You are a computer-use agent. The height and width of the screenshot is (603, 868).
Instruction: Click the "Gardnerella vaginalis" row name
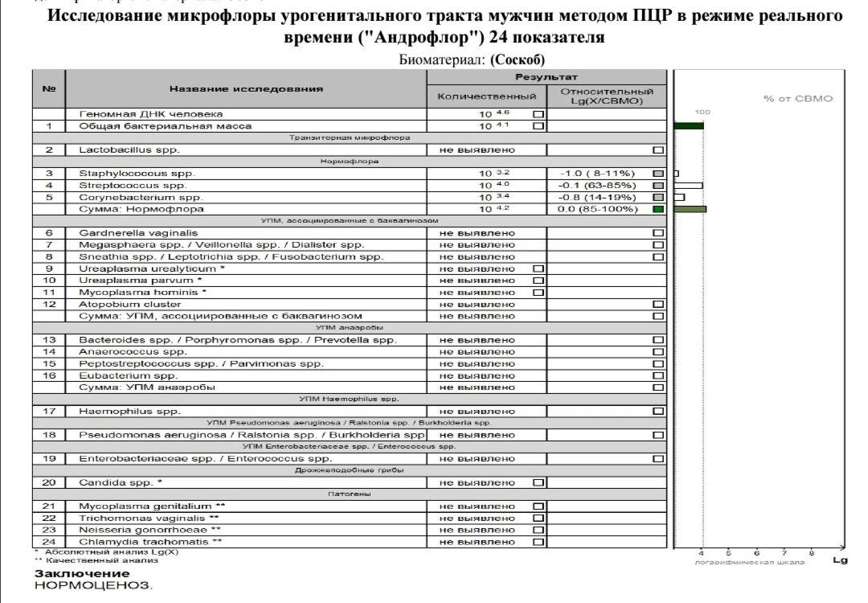(138, 233)
